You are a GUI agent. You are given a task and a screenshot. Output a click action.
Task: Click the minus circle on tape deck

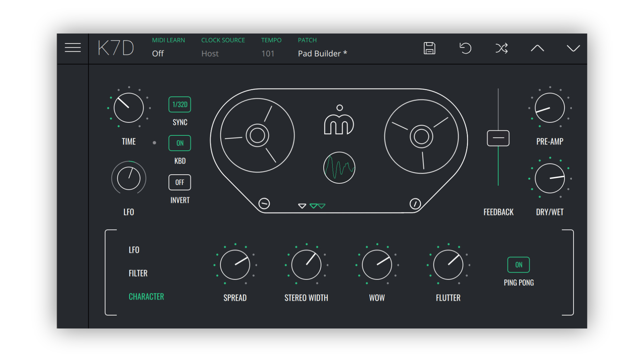point(264,203)
